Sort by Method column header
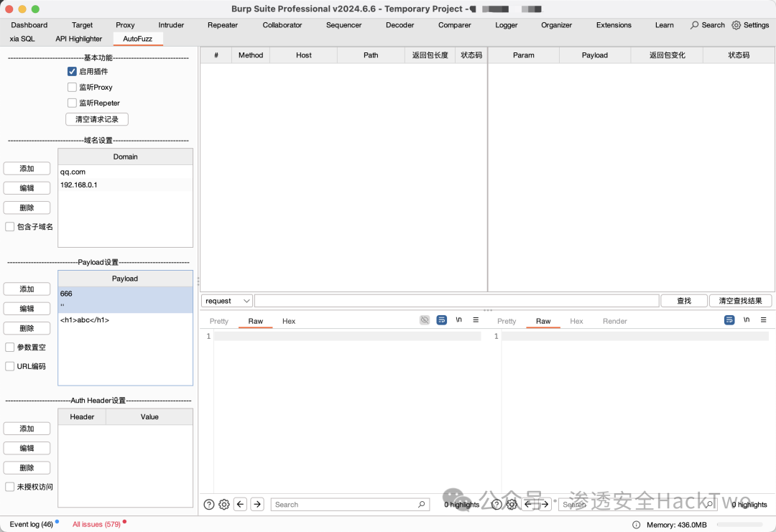 251,55
